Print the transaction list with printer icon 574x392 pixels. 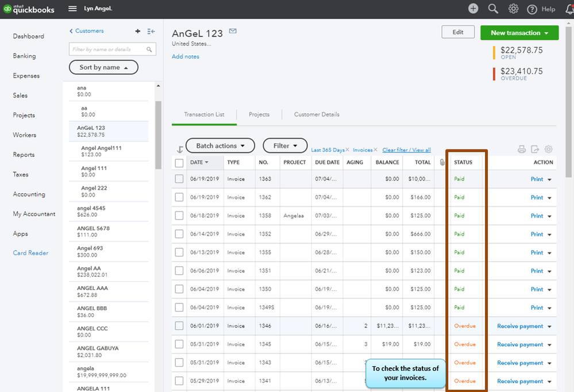[x=522, y=149]
